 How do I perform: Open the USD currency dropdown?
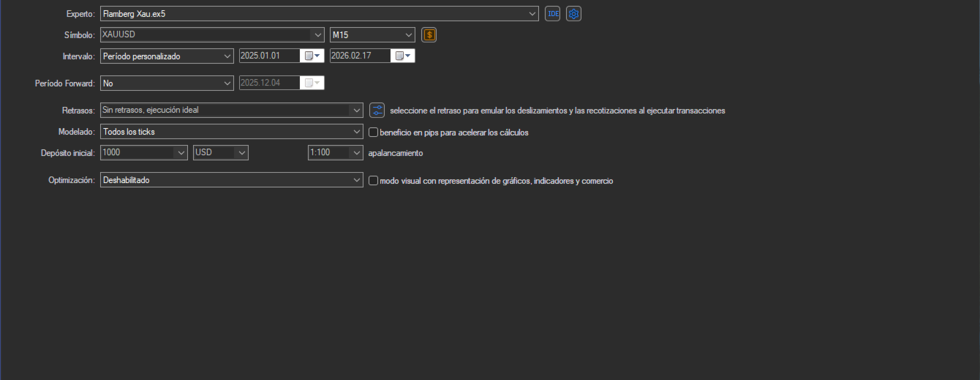click(242, 152)
